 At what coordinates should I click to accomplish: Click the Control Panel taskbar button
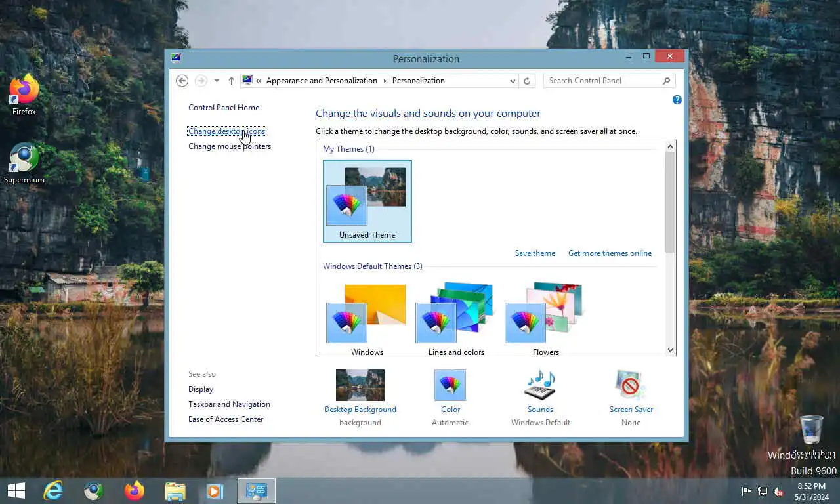256,491
